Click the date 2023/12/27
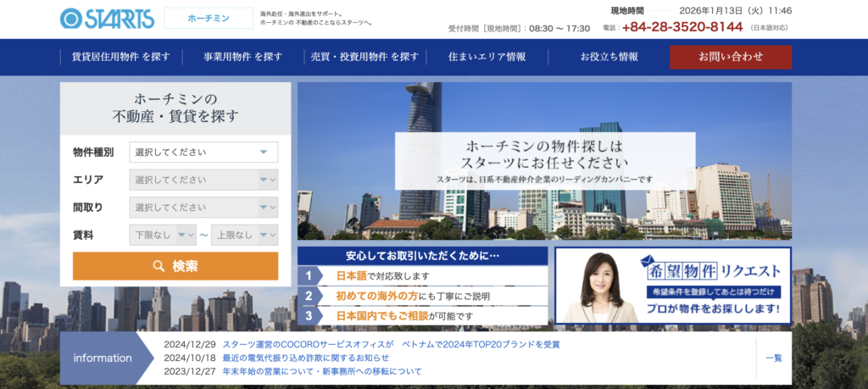Screen dimensions: 868x389 click(x=189, y=371)
